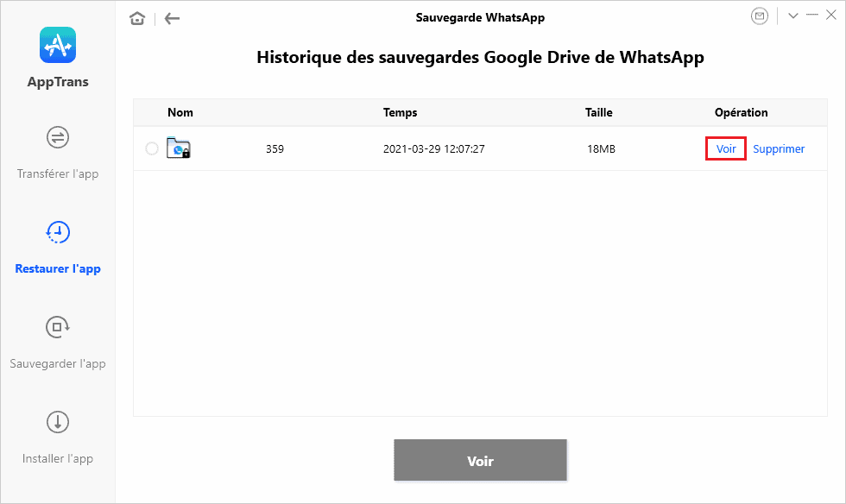Select the backup 359 radio button
The height and width of the screenshot is (504, 846).
152,148
